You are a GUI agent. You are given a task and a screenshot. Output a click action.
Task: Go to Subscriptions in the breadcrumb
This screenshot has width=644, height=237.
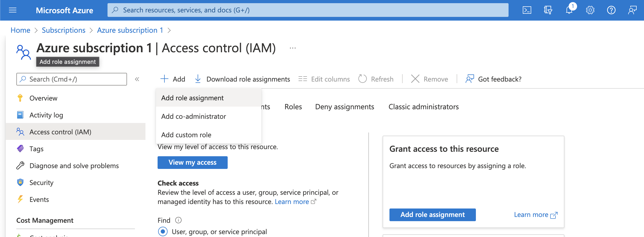(x=64, y=30)
